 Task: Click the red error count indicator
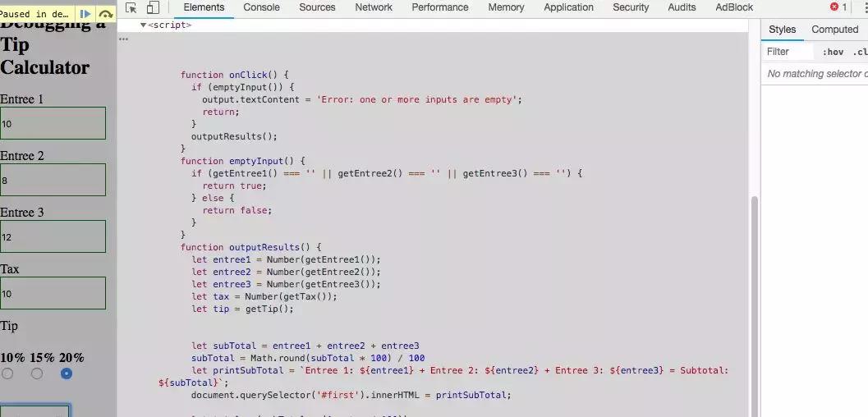(x=838, y=7)
